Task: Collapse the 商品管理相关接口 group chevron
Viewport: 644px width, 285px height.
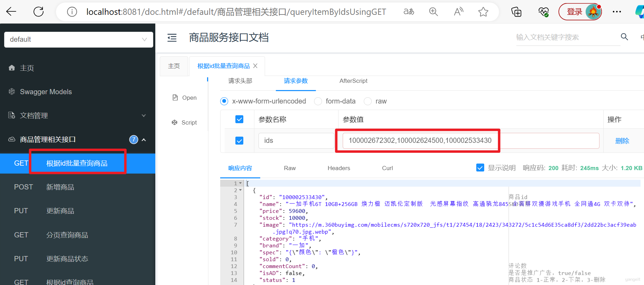Action: click(x=144, y=140)
